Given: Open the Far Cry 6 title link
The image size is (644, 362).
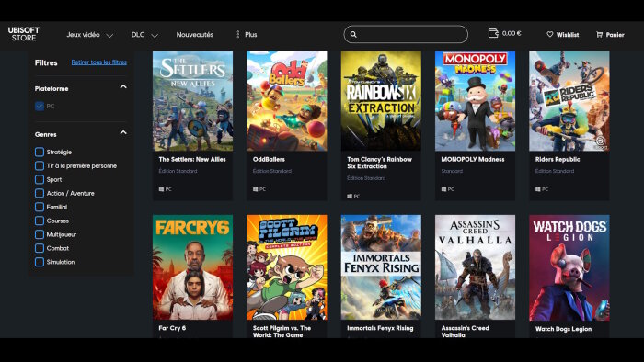Looking at the screenshot, I should [x=172, y=328].
